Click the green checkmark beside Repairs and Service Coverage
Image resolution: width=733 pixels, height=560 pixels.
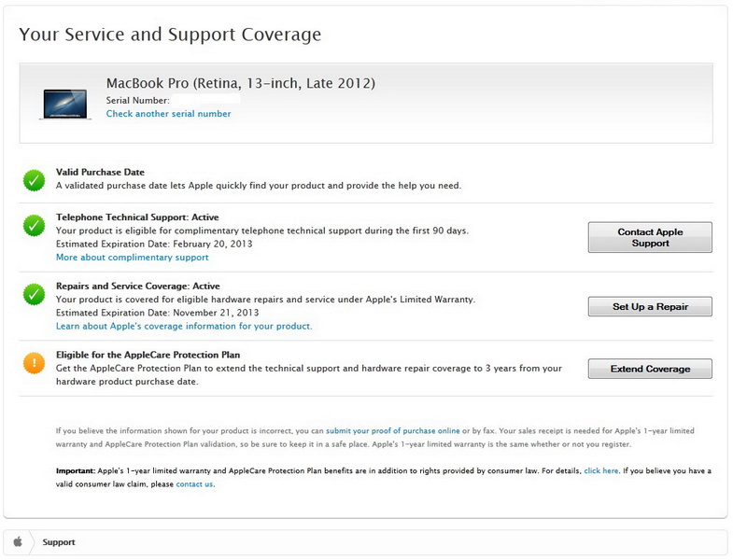pos(35,294)
